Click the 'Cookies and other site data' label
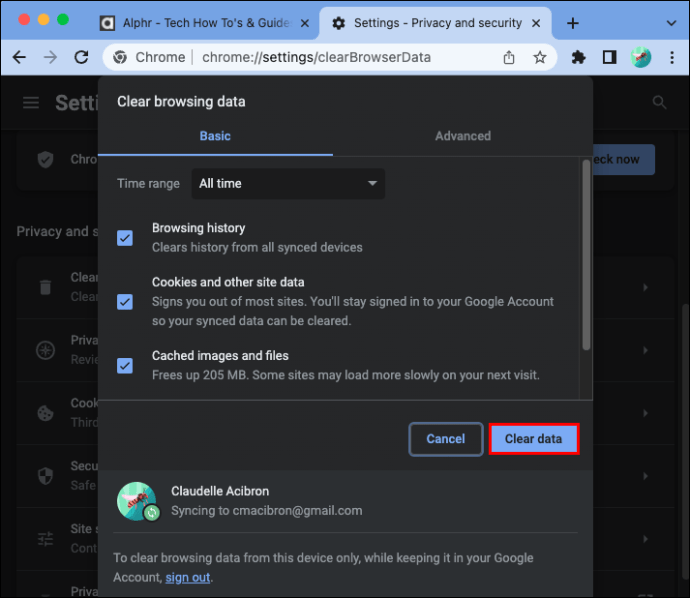The image size is (690, 598). coord(228,282)
